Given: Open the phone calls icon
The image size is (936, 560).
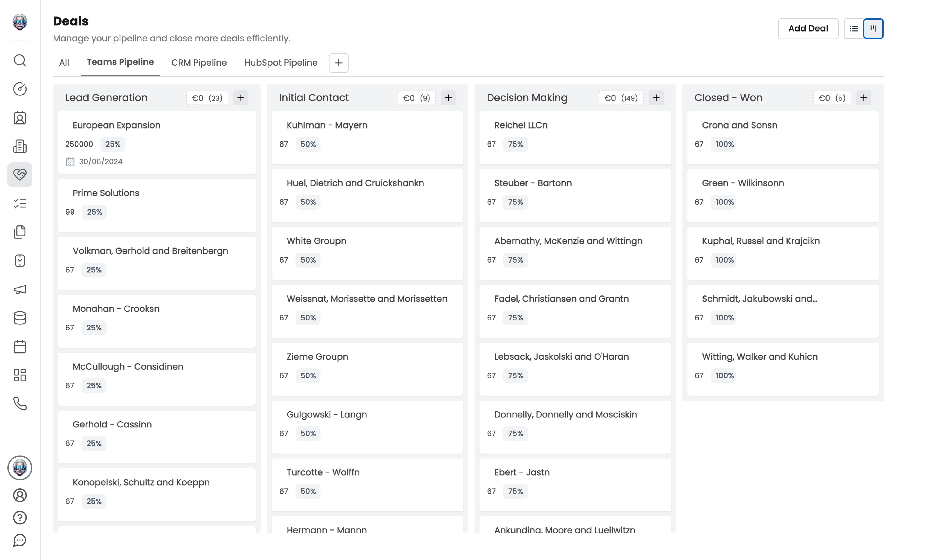Looking at the screenshot, I should click(x=20, y=404).
